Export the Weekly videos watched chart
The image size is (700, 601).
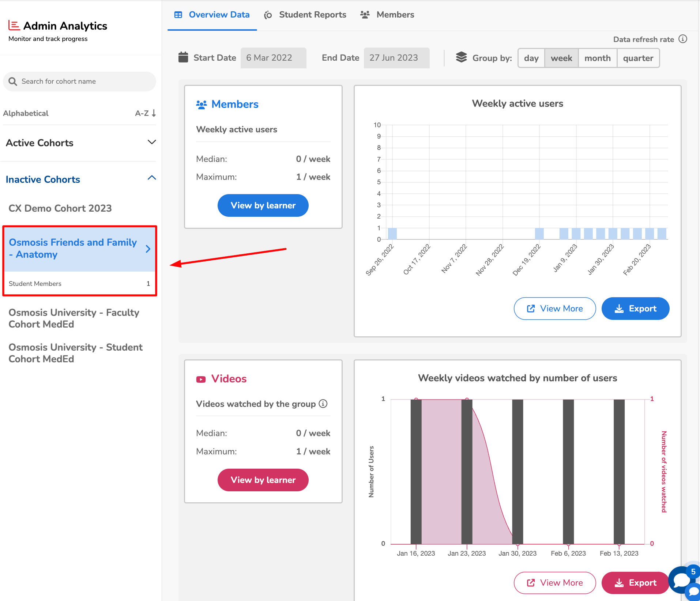(x=636, y=583)
